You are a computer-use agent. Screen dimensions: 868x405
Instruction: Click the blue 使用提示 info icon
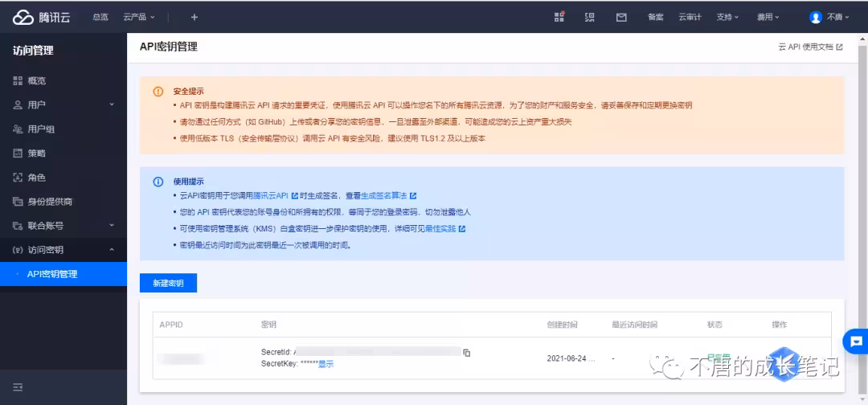click(158, 182)
